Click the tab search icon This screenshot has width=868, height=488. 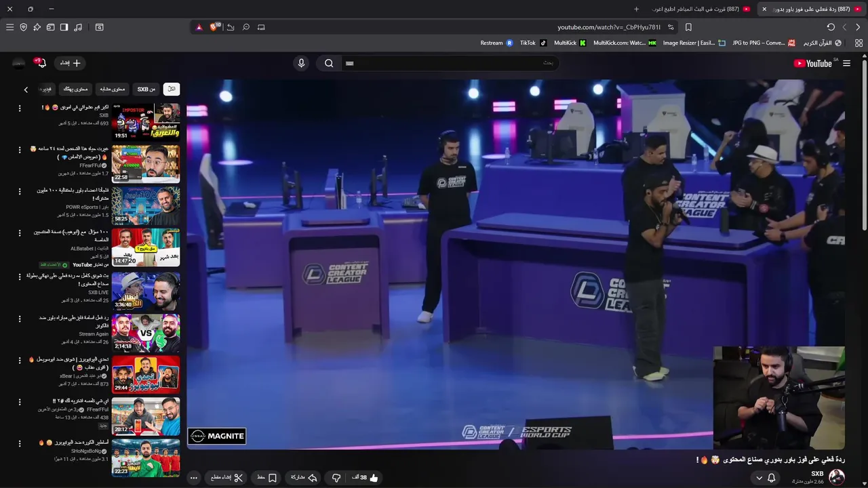[99, 27]
